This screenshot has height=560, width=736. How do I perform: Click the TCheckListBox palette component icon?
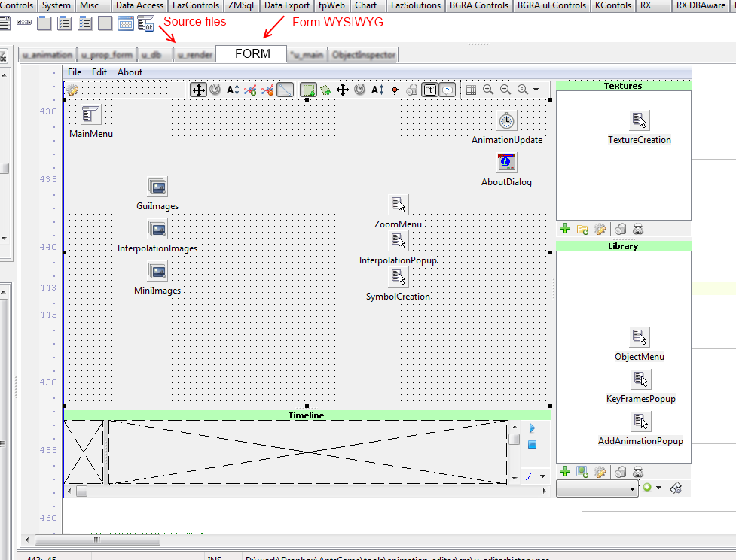[84, 23]
